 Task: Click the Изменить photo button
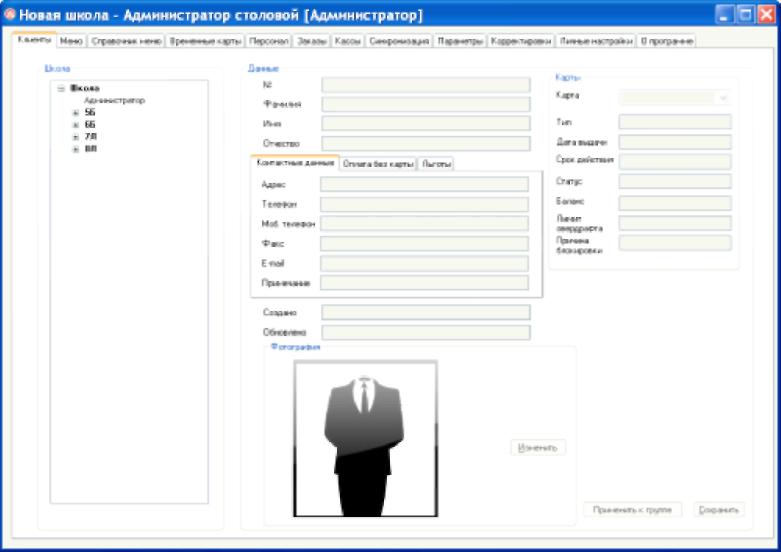(x=538, y=447)
